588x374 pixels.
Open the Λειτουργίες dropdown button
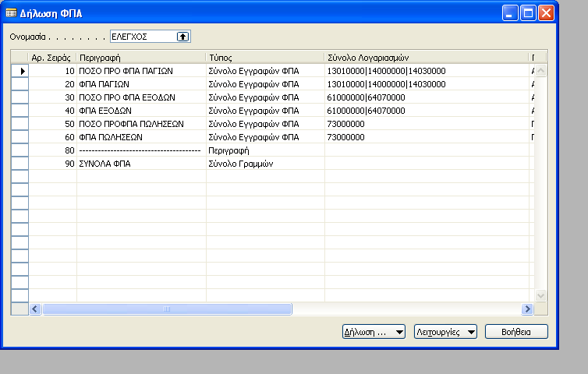point(445,332)
